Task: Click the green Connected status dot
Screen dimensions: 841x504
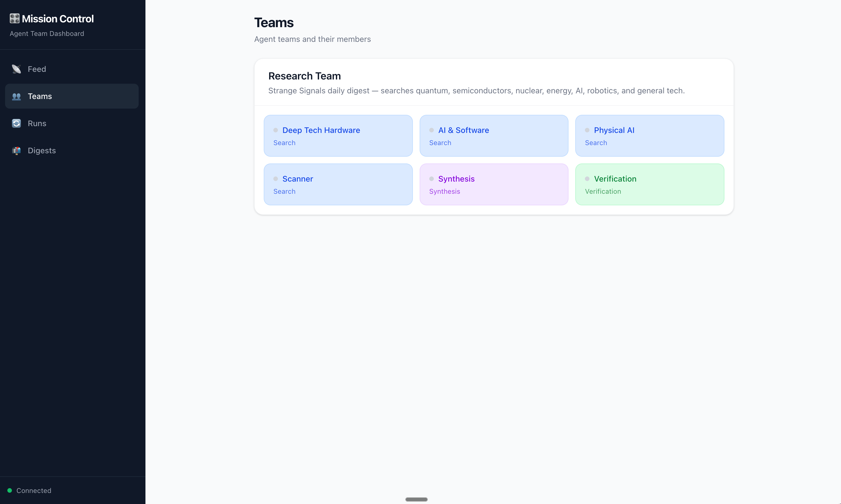Action: click(10, 490)
